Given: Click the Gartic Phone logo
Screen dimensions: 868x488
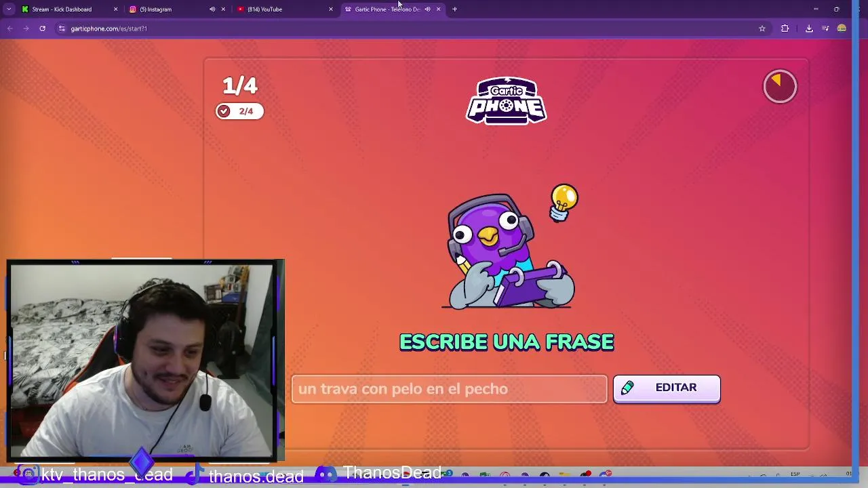Looking at the screenshot, I should click(507, 101).
